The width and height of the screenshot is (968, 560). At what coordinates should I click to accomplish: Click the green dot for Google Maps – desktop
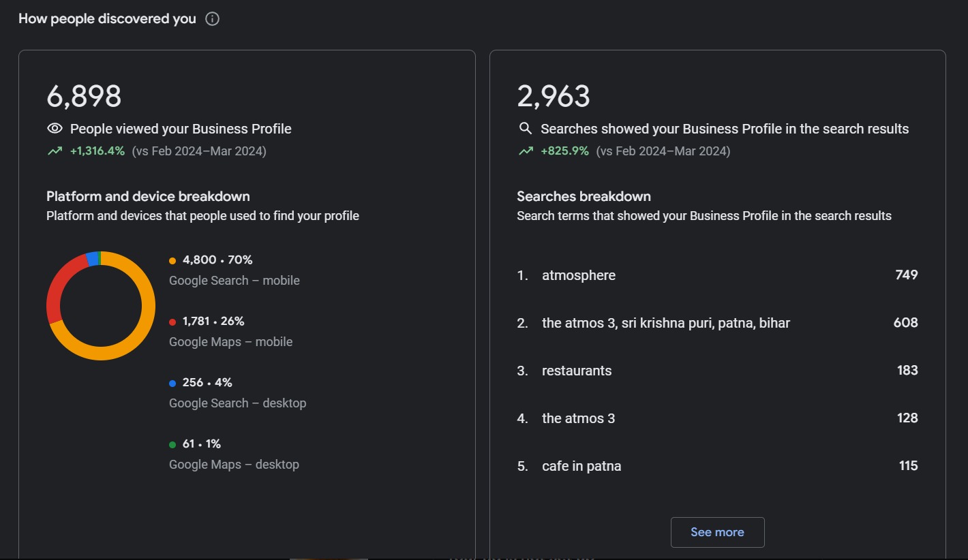pos(172,444)
